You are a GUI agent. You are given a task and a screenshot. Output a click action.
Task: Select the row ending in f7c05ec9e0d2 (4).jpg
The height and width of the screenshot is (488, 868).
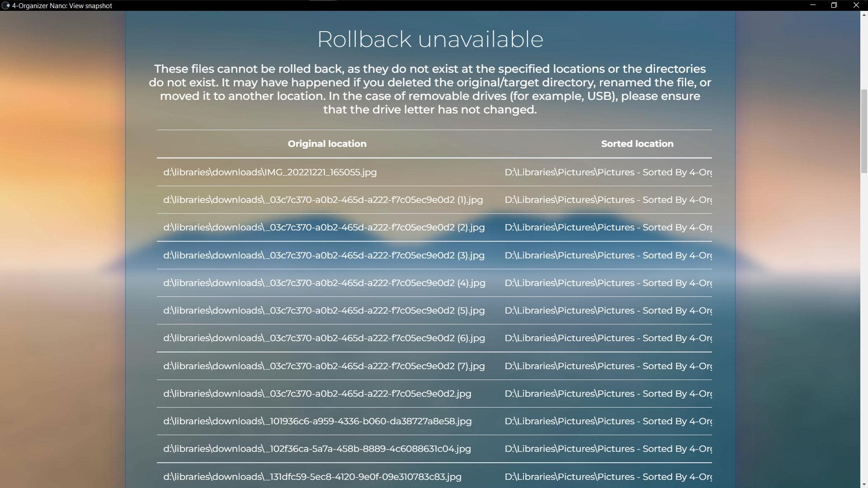coord(324,283)
